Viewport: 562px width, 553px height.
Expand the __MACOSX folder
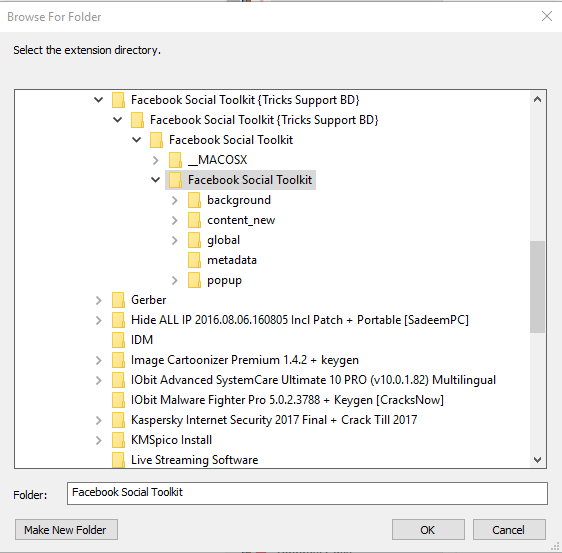click(156, 160)
